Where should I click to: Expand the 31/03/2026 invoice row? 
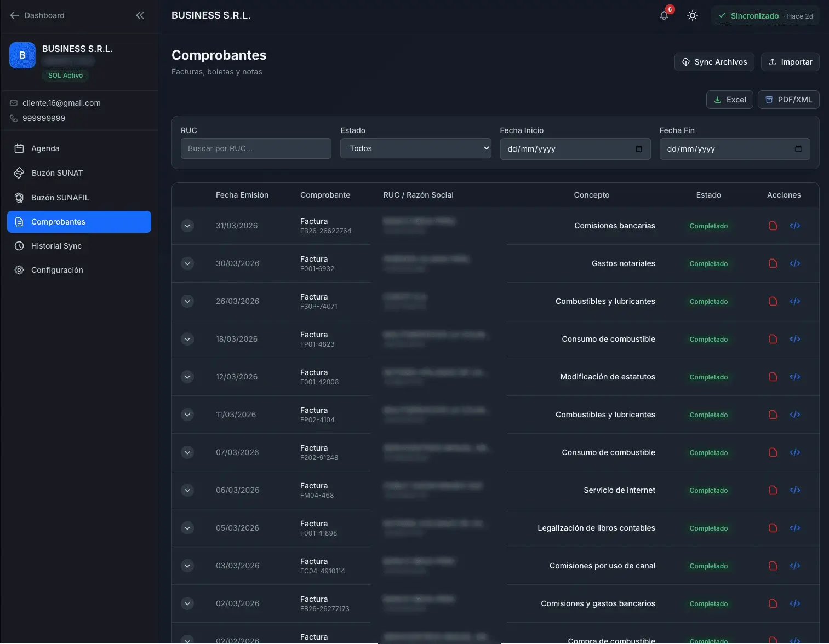pyautogui.click(x=187, y=226)
